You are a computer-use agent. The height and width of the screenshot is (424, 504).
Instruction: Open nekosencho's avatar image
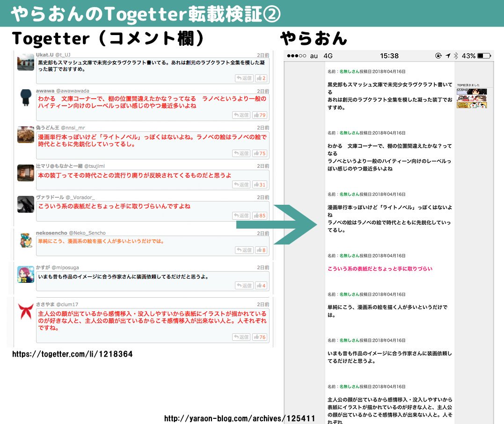tap(26, 240)
